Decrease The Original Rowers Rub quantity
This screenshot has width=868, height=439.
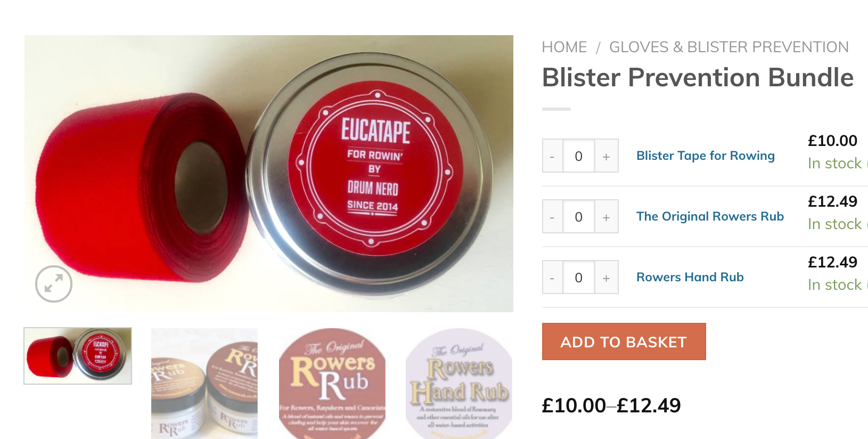[x=552, y=216]
